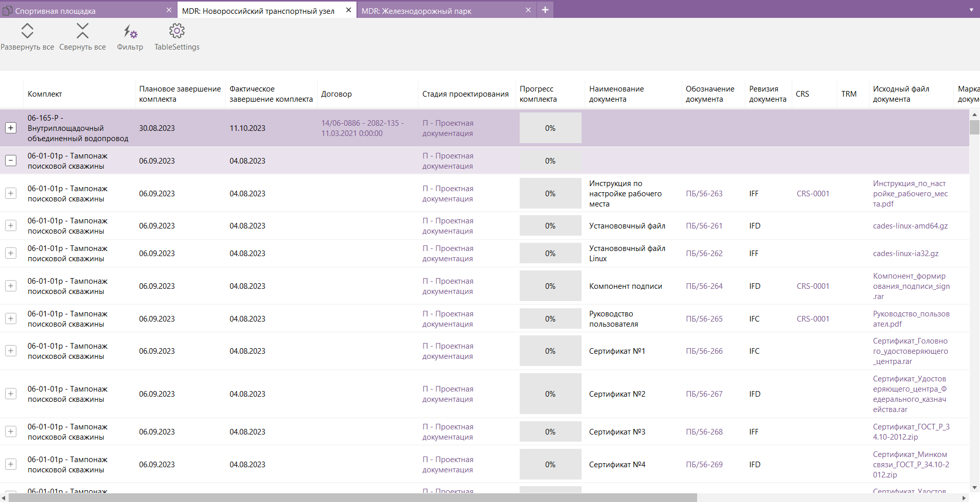Viewport: 980px width, 502px height.
Task: Click progress bar 0% of 06-165-P row
Action: click(x=550, y=128)
